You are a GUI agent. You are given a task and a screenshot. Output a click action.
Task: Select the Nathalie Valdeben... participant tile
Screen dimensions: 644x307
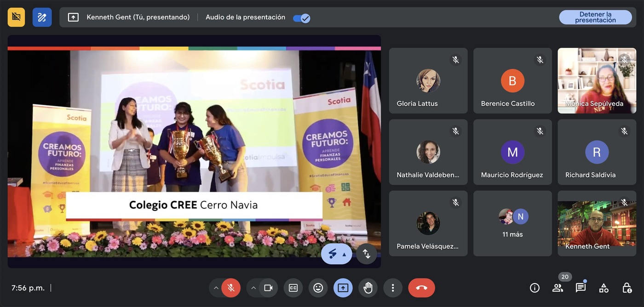tap(428, 152)
